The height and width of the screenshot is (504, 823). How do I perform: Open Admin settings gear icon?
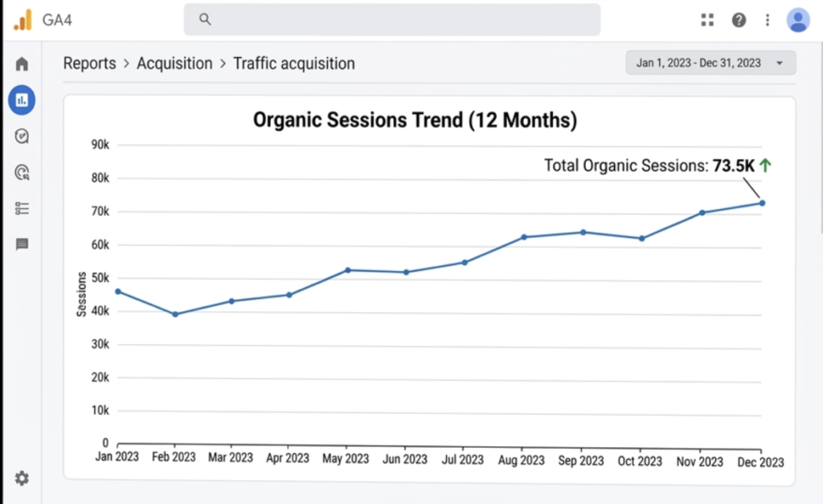coord(22,478)
